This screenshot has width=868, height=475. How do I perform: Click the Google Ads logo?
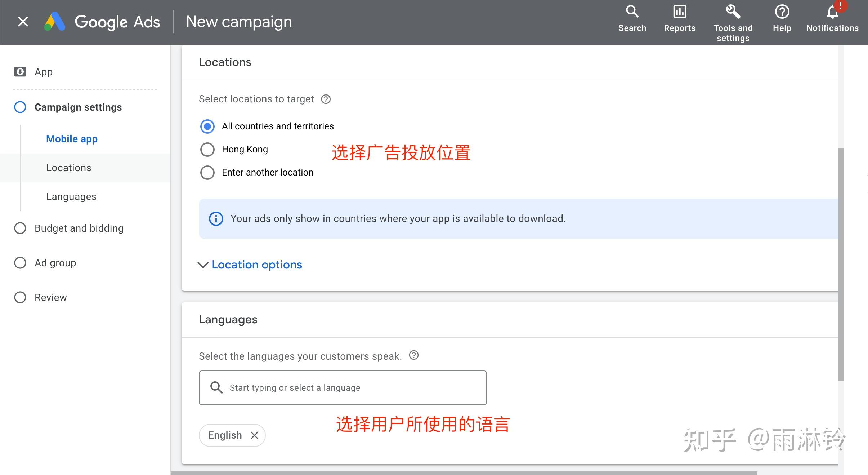(x=55, y=22)
